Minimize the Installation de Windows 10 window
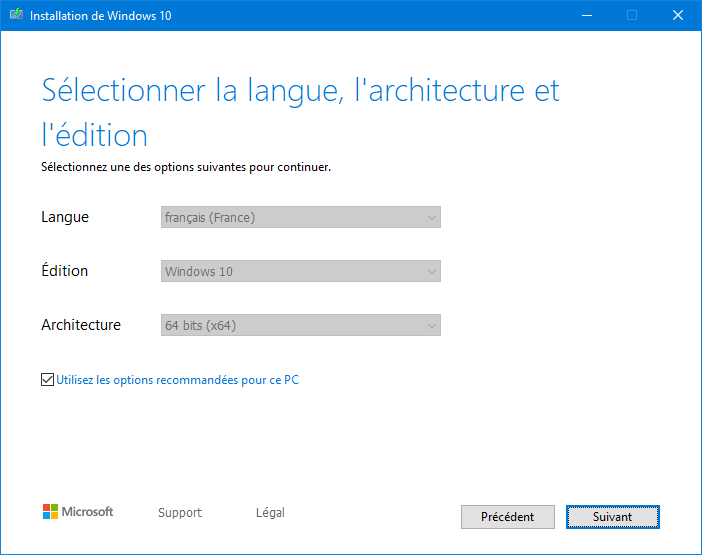This screenshot has width=702, height=555. [587, 16]
